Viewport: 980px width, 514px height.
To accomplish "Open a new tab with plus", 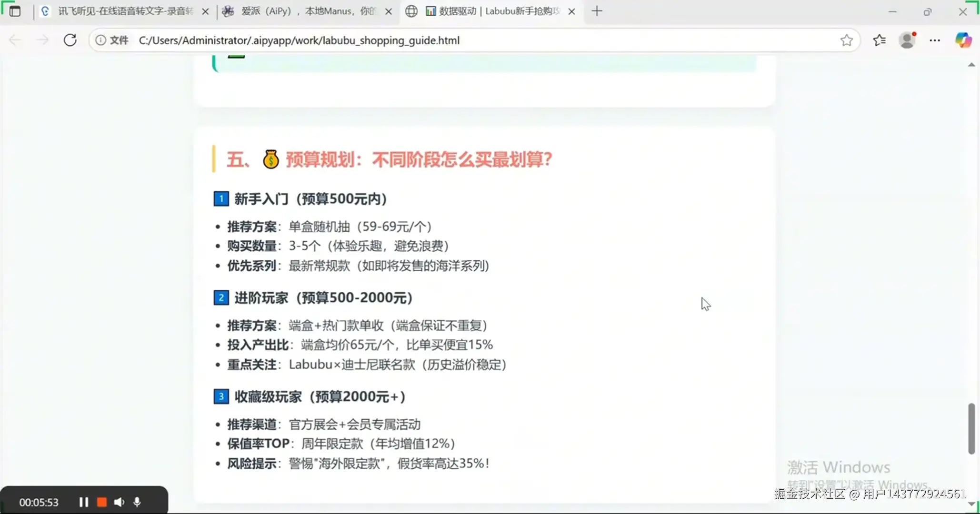I will (x=597, y=11).
